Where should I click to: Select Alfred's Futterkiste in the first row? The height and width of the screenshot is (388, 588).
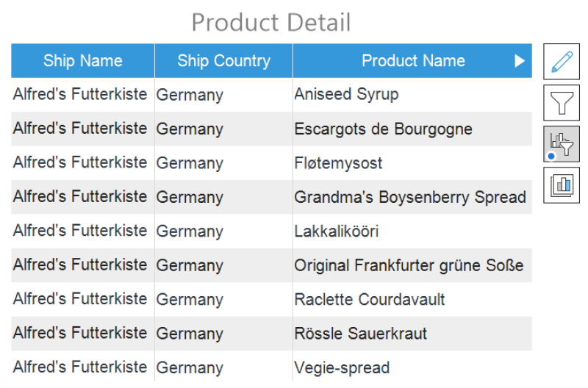click(x=80, y=95)
